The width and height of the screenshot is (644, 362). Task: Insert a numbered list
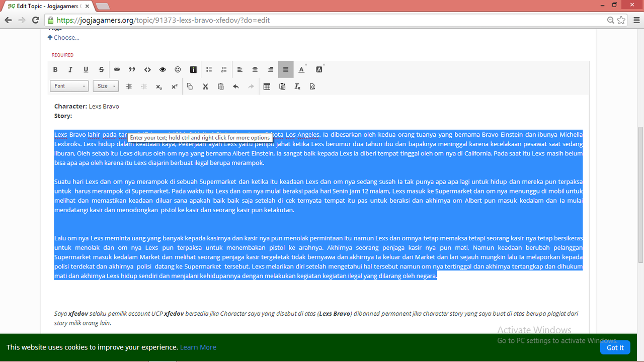(224, 69)
